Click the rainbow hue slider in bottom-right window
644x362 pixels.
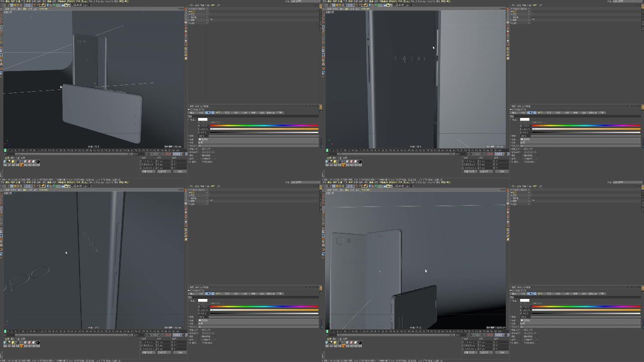586,307
